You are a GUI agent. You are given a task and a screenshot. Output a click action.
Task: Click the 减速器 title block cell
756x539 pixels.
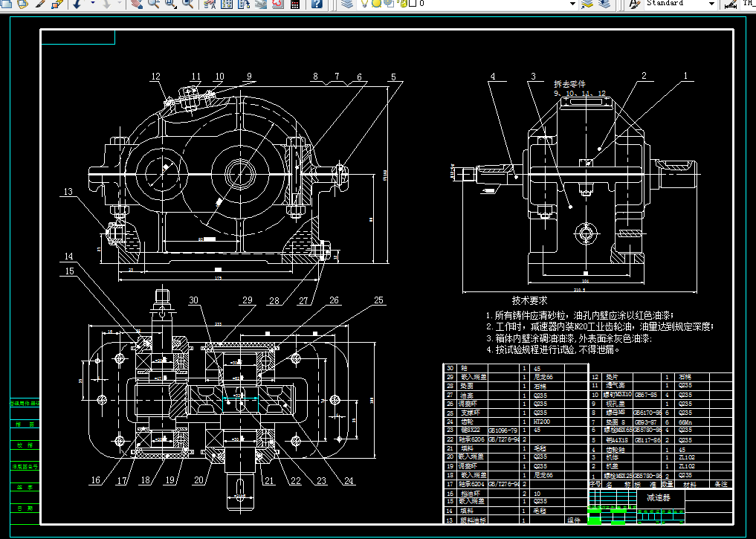pyautogui.click(x=659, y=497)
